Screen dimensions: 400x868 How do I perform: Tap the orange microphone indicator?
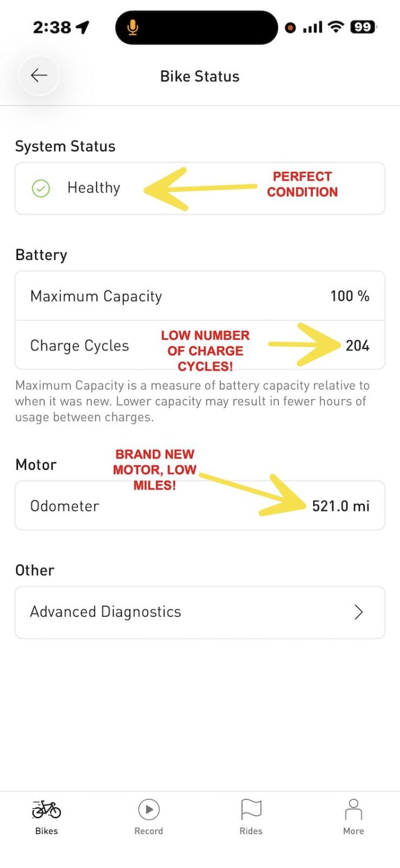click(132, 27)
